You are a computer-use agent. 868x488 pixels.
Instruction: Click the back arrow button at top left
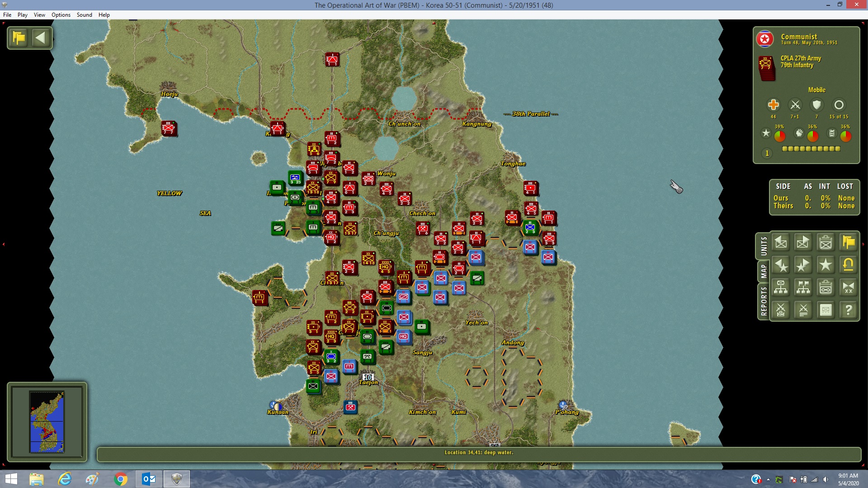click(41, 38)
